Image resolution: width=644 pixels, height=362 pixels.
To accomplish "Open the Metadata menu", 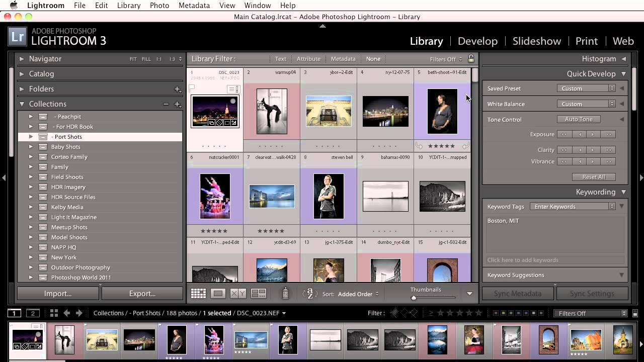I will (194, 6).
